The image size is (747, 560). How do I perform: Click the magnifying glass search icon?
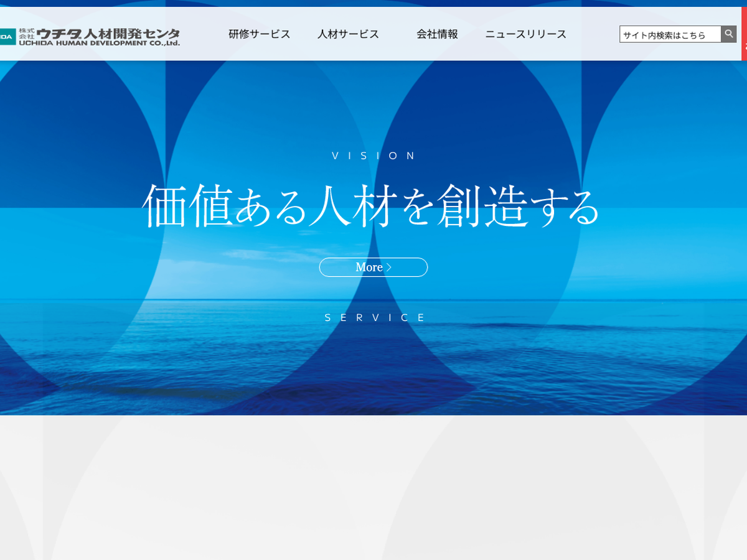click(x=728, y=34)
